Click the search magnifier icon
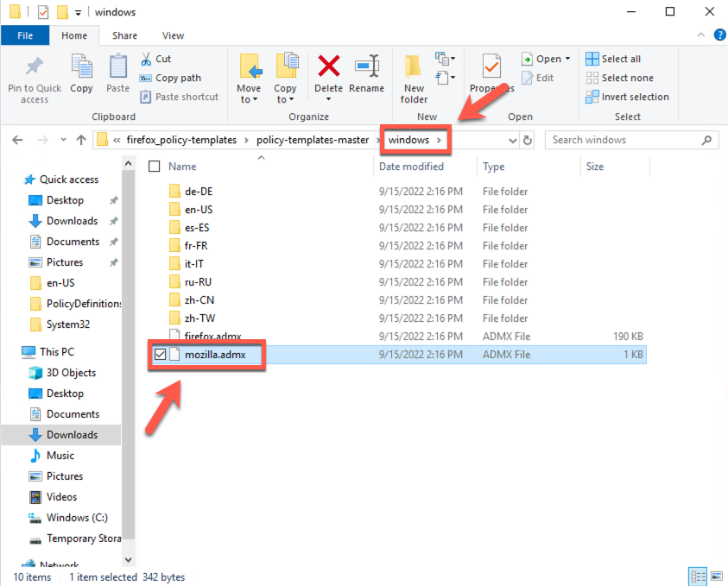Screen dimensions: 728x586 coord(706,140)
